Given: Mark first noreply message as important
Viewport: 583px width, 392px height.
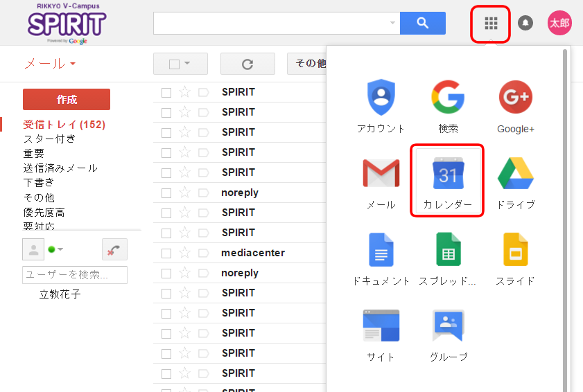Looking at the screenshot, I should [203, 193].
